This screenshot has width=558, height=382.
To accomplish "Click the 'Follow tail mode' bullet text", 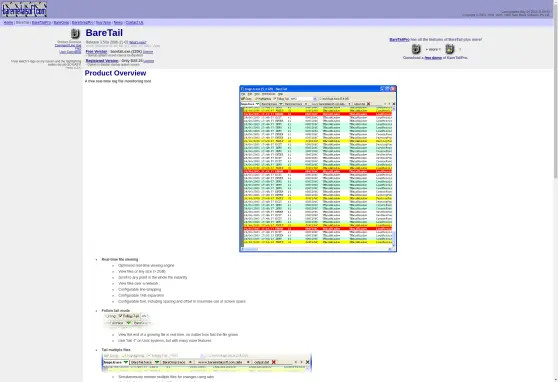I will coord(116,311).
